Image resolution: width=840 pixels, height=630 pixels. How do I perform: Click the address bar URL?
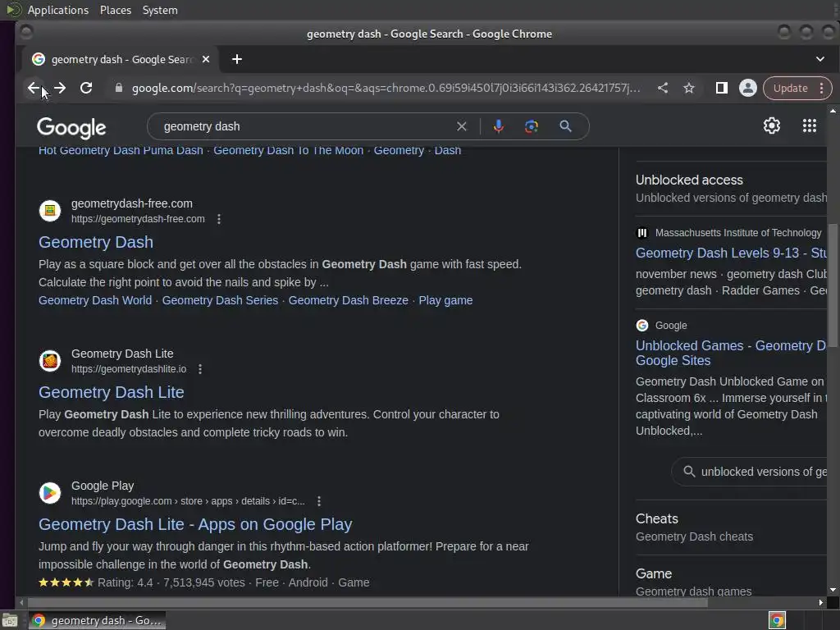386,88
